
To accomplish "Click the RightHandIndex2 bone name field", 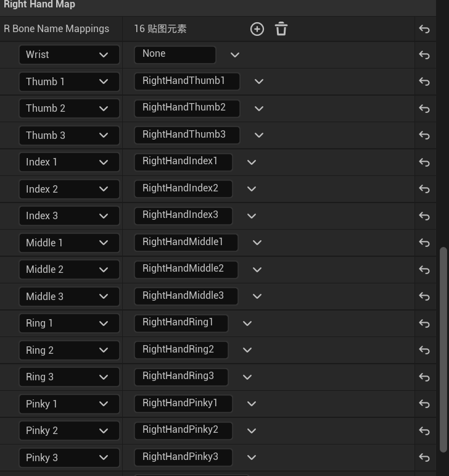I will 183,188.
